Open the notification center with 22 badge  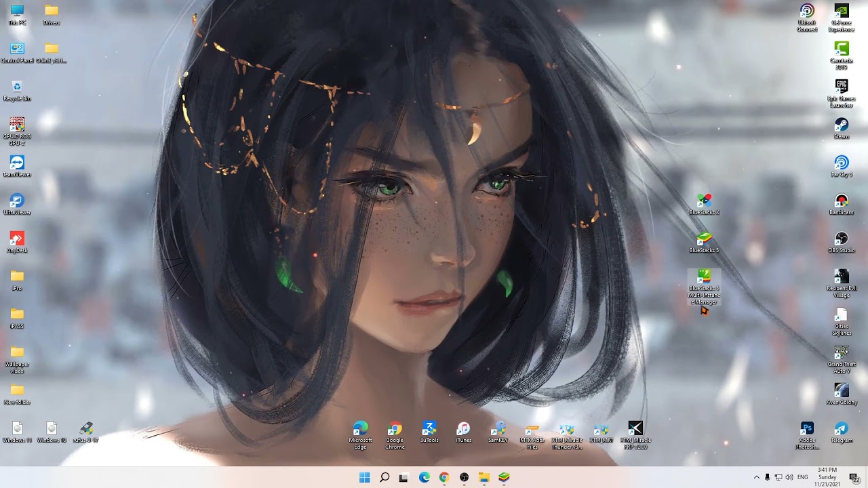(855, 478)
